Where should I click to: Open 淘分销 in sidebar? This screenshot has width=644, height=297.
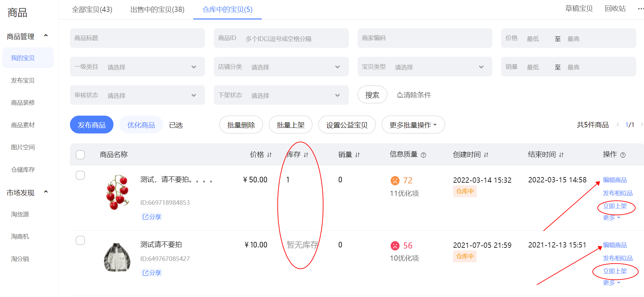[x=20, y=259]
